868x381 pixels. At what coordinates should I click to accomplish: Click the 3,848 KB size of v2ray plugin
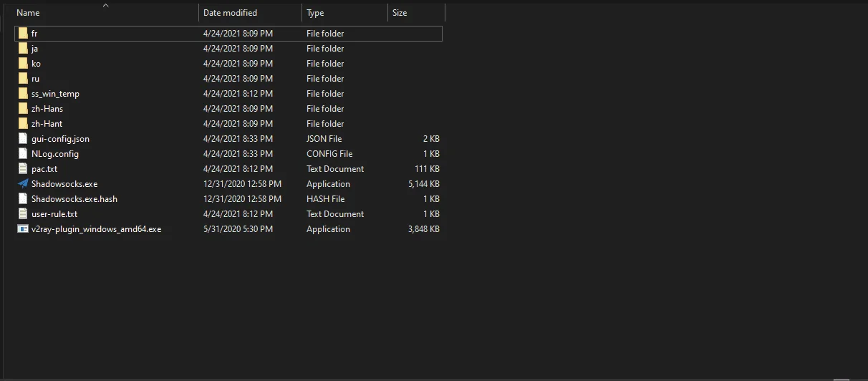(x=423, y=229)
